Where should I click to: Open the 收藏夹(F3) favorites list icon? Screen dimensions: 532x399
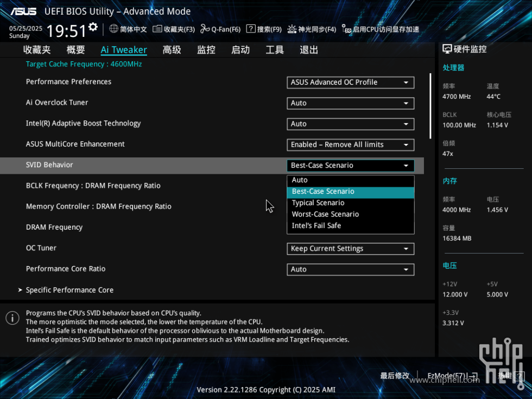pyautogui.click(x=157, y=29)
